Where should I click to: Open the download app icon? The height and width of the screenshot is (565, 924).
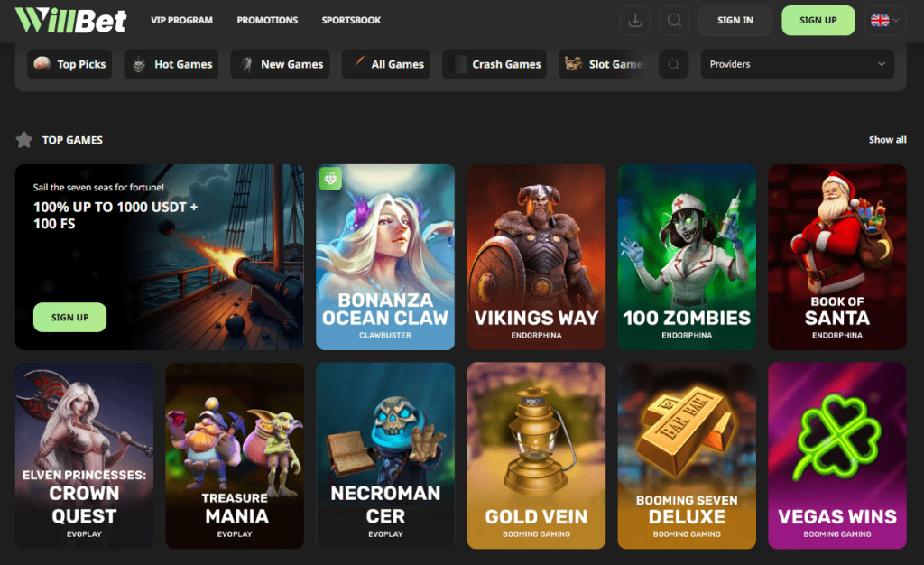(x=635, y=21)
